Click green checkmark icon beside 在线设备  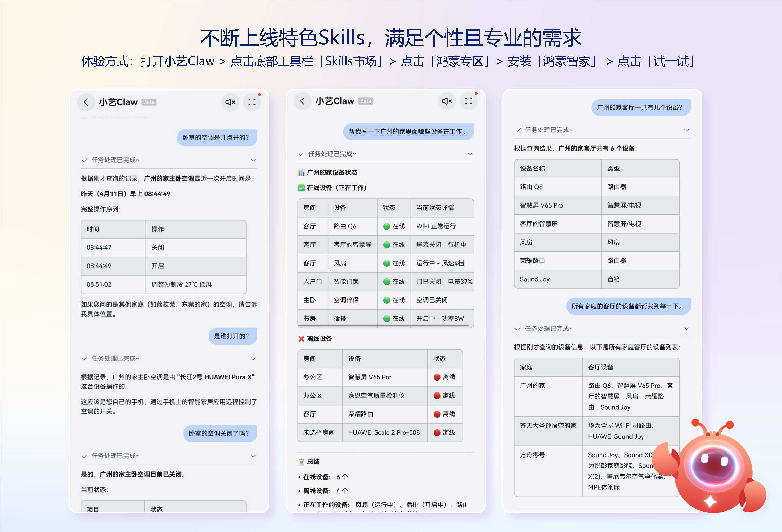click(301, 188)
